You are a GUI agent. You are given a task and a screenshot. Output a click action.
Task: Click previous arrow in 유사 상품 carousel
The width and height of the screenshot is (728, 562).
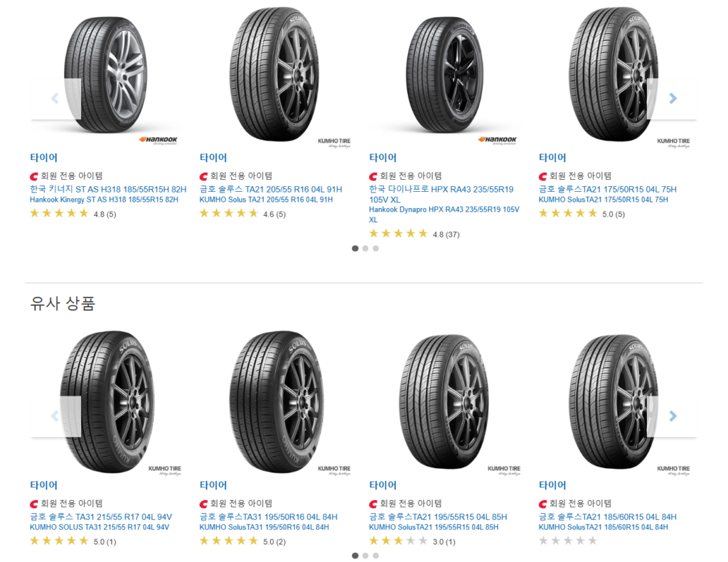(55, 416)
